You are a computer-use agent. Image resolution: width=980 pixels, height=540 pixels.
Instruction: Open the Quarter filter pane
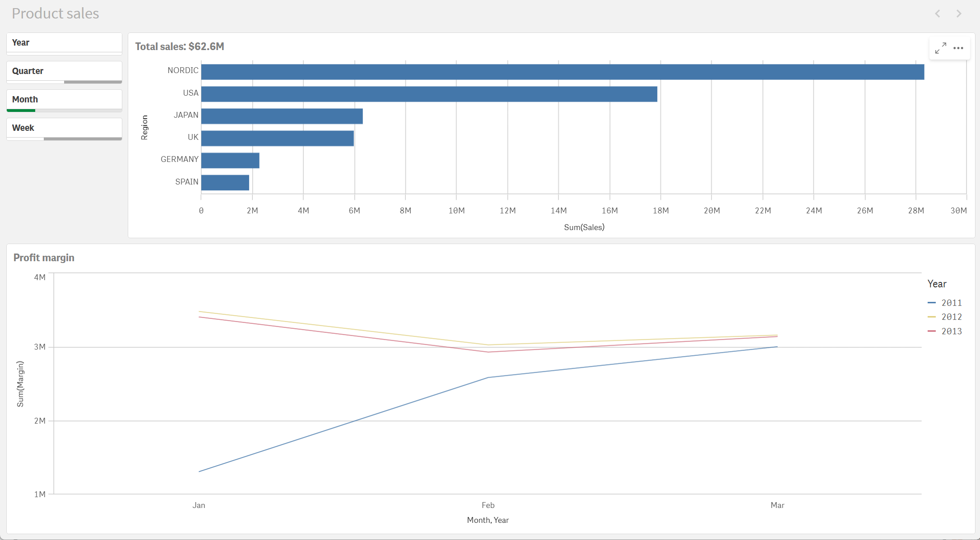point(64,71)
